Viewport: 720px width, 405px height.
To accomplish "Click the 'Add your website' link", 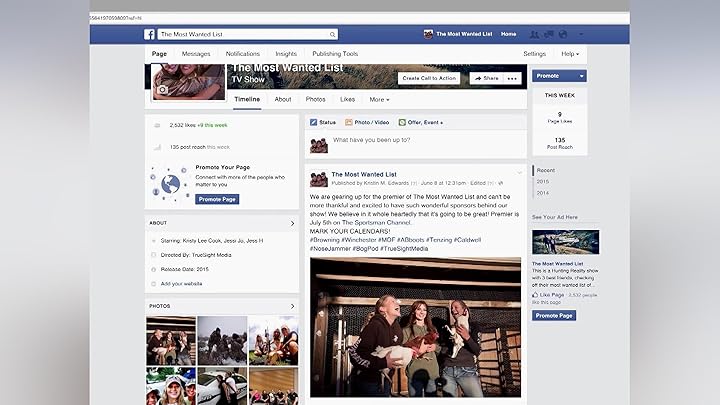I will [181, 284].
